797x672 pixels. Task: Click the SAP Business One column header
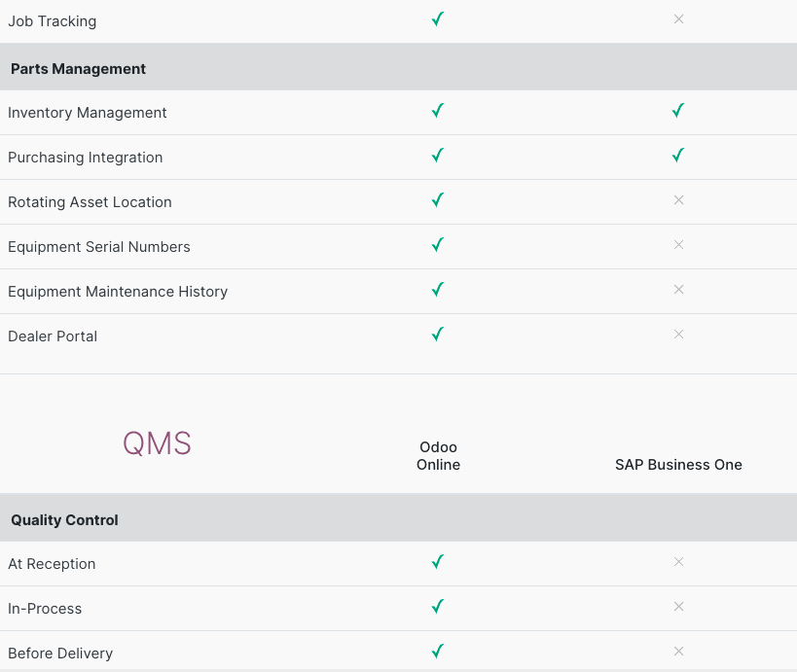pyautogui.click(x=678, y=465)
